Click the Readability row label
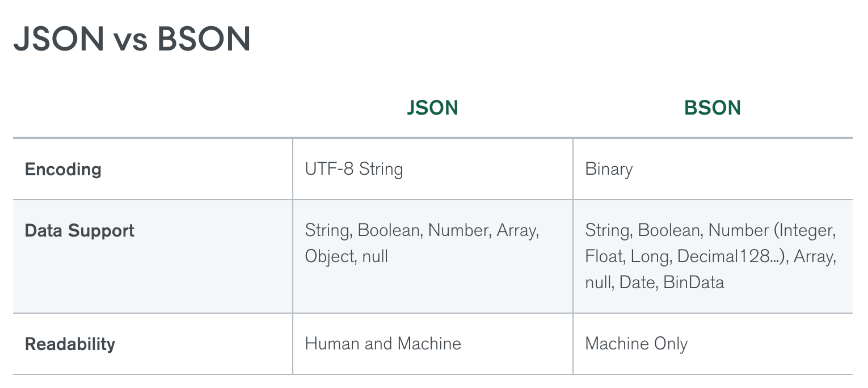The image size is (868, 388). (x=70, y=344)
